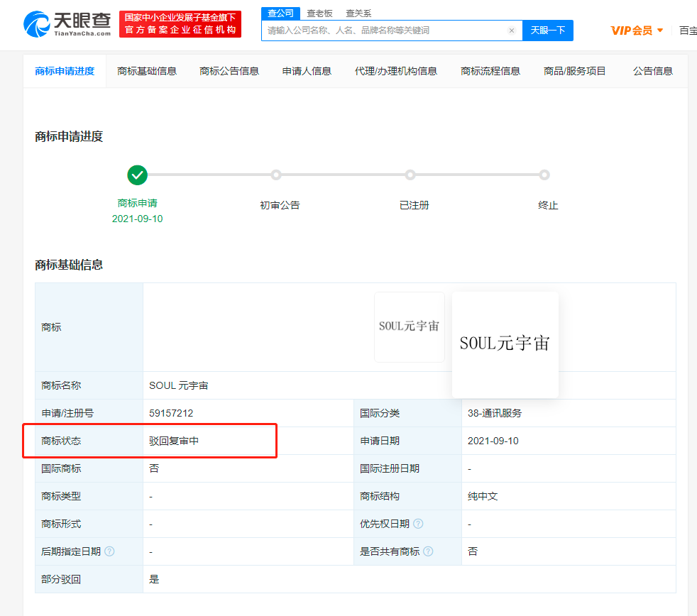
Task: Select the 公告信息 tab
Action: point(652,71)
